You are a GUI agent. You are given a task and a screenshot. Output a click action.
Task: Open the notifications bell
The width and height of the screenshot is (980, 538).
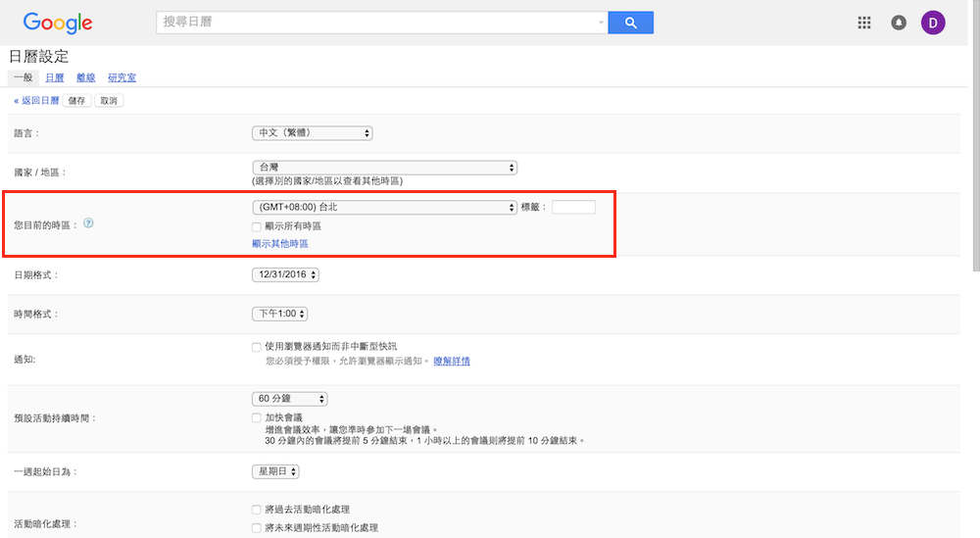[x=899, y=23]
